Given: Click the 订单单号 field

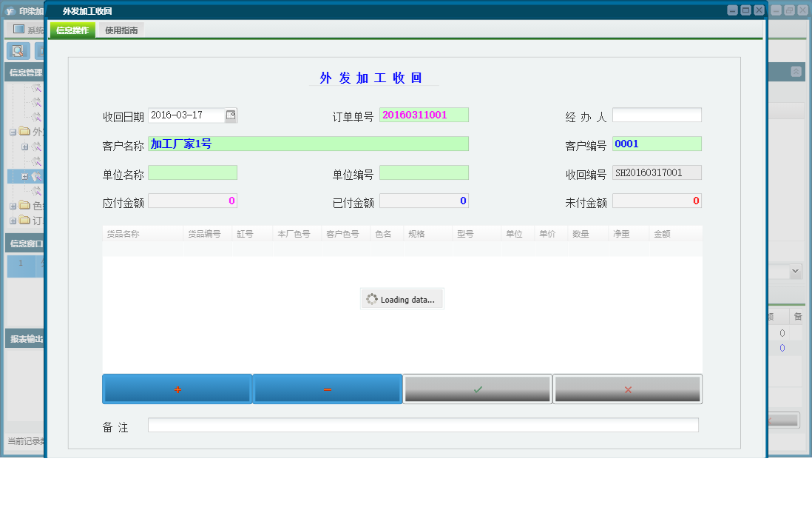Looking at the screenshot, I should pos(424,115).
